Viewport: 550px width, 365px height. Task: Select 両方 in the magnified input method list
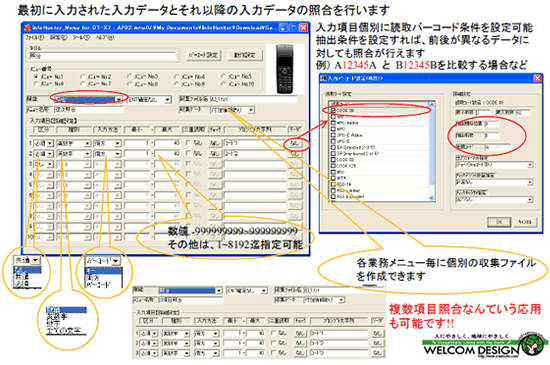(x=93, y=278)
